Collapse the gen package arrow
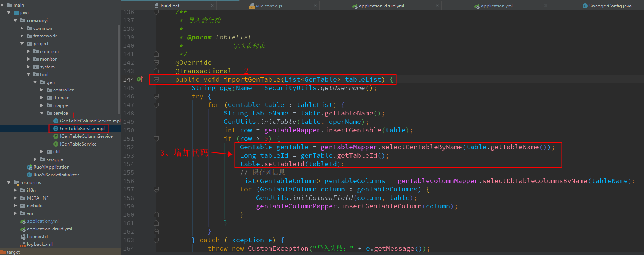This screenshot has width=644, height=255. [x=35, y=82]
